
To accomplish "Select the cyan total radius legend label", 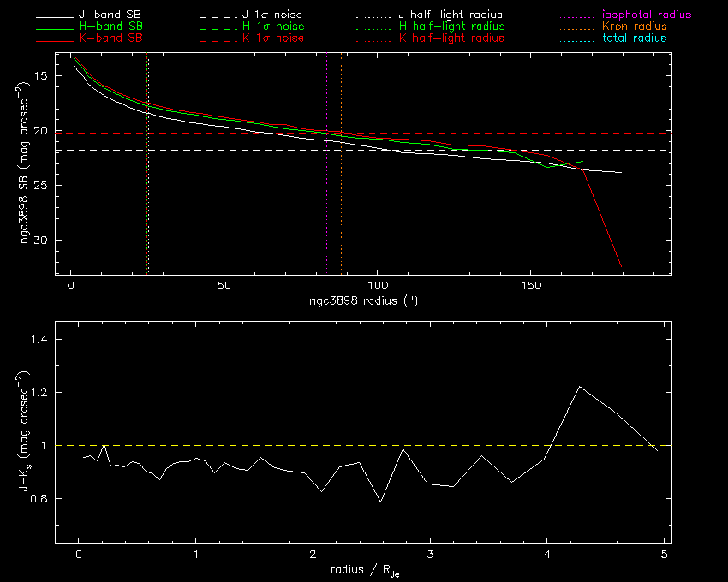I will [632, 39].
